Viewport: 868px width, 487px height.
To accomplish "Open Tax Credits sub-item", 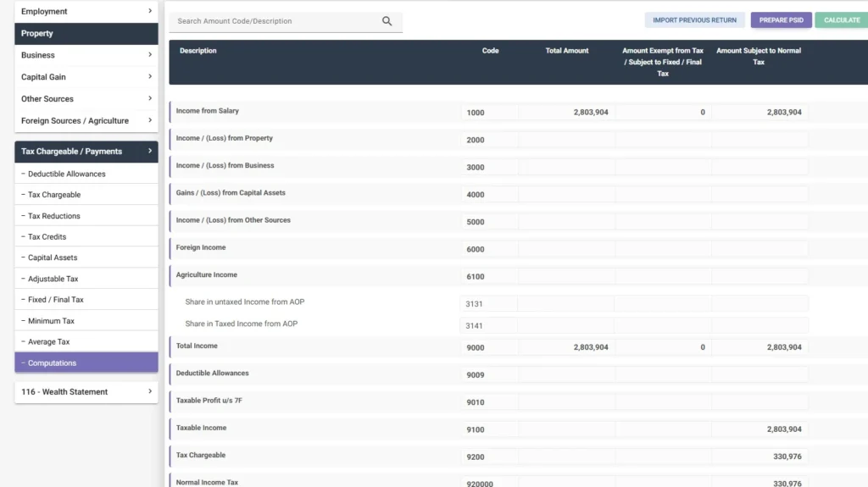I will click(x=86, y=236).
